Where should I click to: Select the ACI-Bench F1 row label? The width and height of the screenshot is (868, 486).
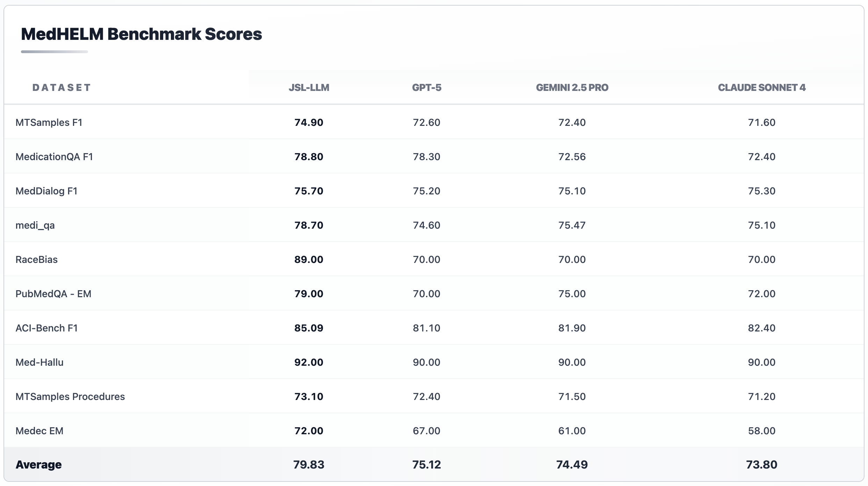(46, 328)
